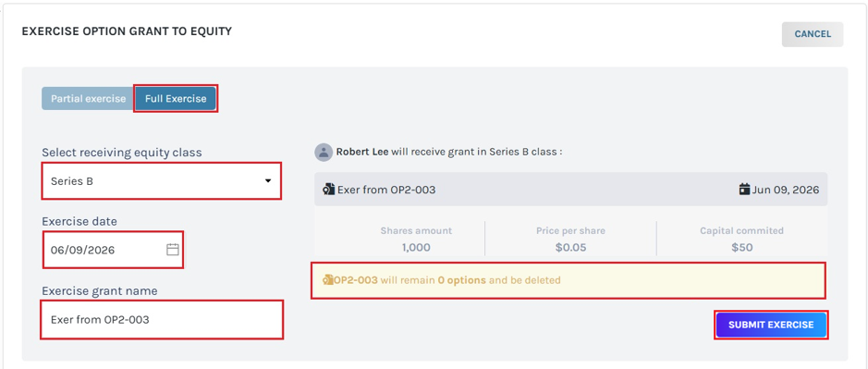868x369 pixels.
Task: Click the grant document icon beside Exer from OP2-003
Action: click(329, 190)
